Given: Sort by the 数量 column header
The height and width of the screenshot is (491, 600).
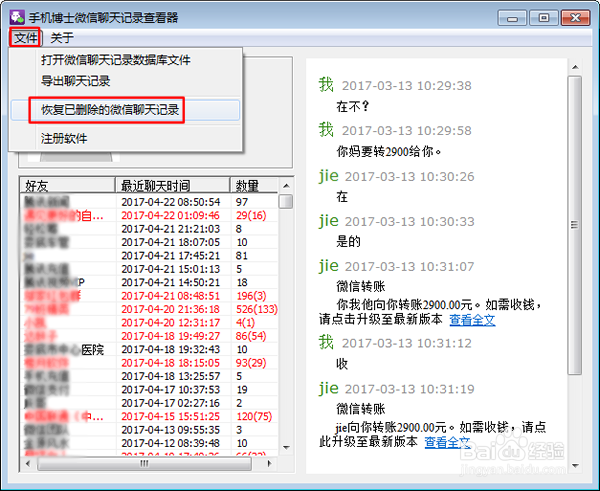Looking at the screenshot, I should pyautogui.click(x=254, y=186).
